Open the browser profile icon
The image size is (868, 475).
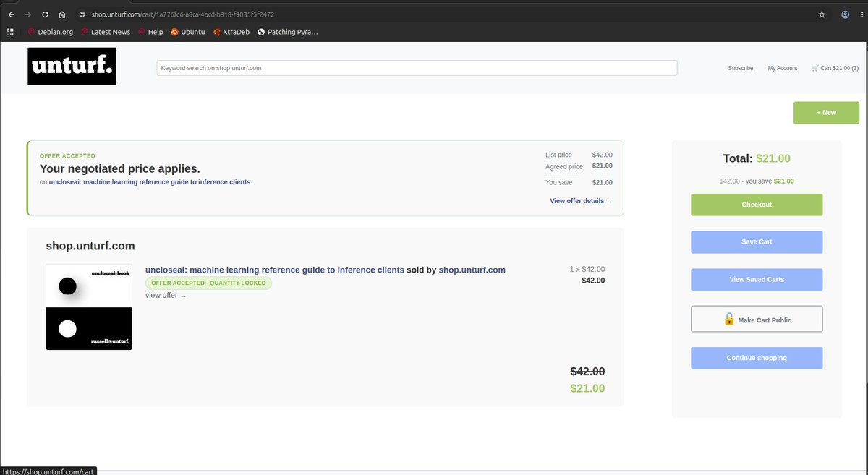coord(845,14)
